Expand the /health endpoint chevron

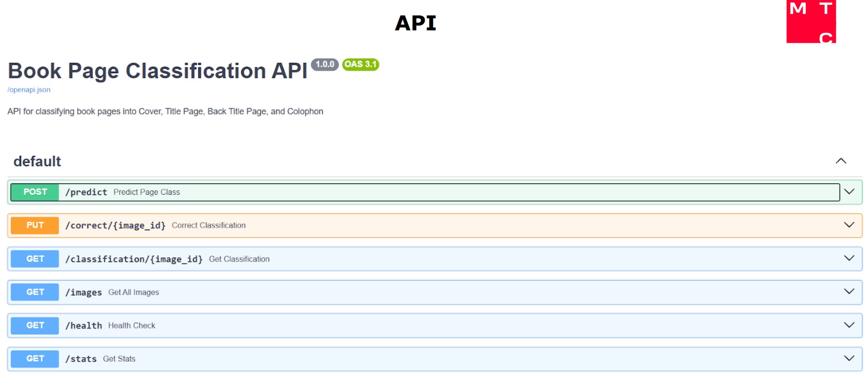pyautogui.click(x=849, y=325)
